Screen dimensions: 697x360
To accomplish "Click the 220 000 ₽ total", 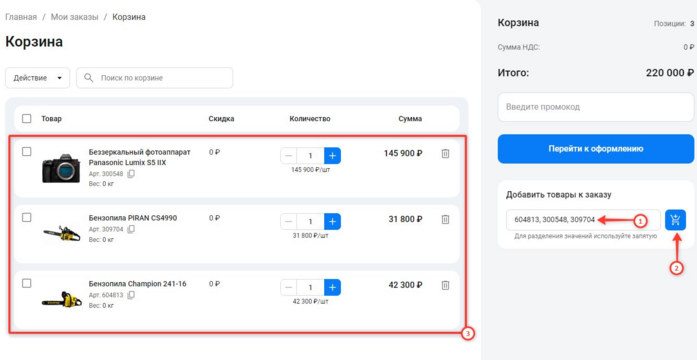I will (670, 73).
